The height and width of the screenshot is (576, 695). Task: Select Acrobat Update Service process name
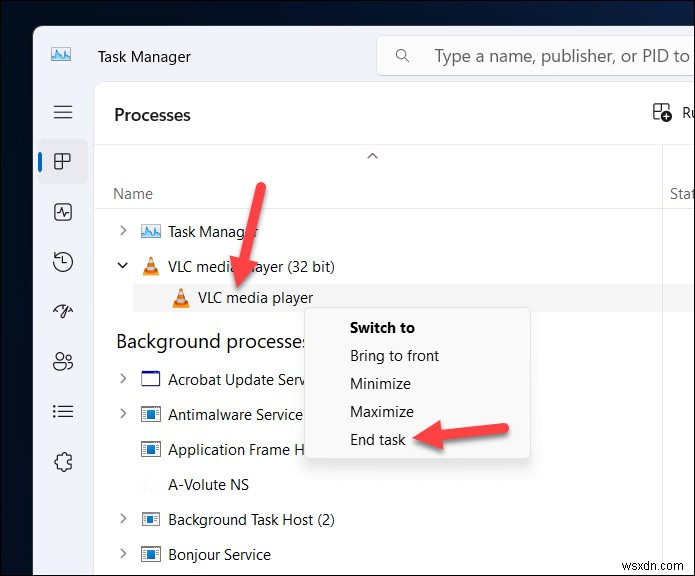pos(236,380)
